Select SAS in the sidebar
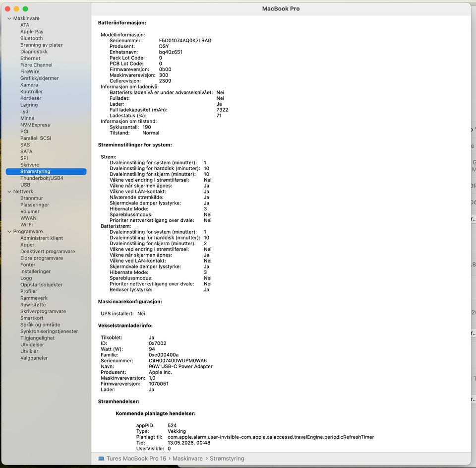 click(25, 145)
